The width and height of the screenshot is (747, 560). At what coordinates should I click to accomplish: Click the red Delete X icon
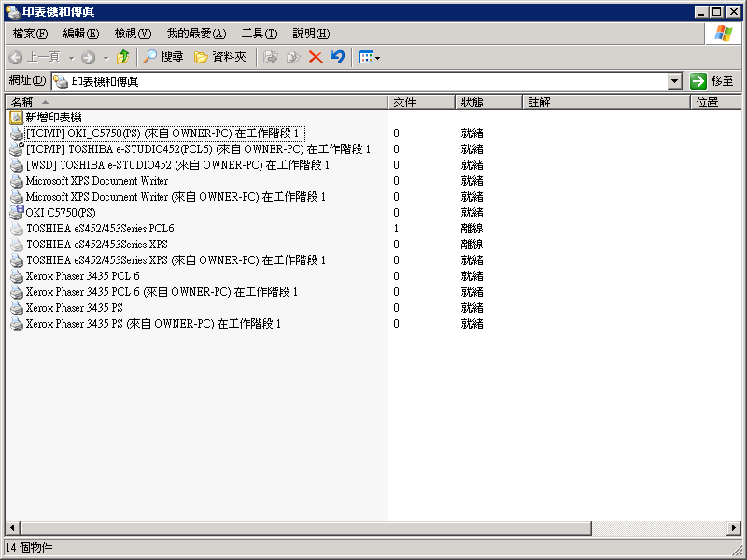[316, 58]
